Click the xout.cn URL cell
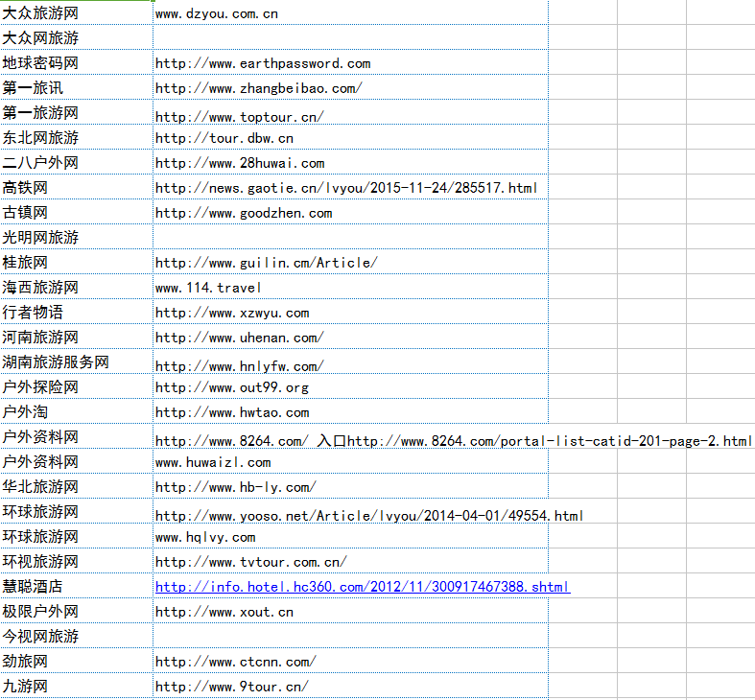The width and height of the screenshot is (755, 700). (x=350, y=612)
